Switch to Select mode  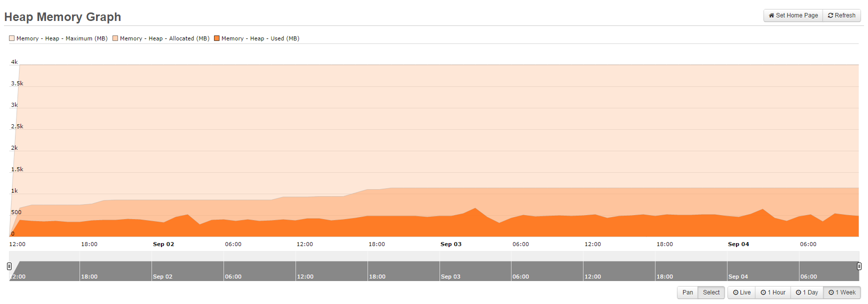(x=711, y=293)
